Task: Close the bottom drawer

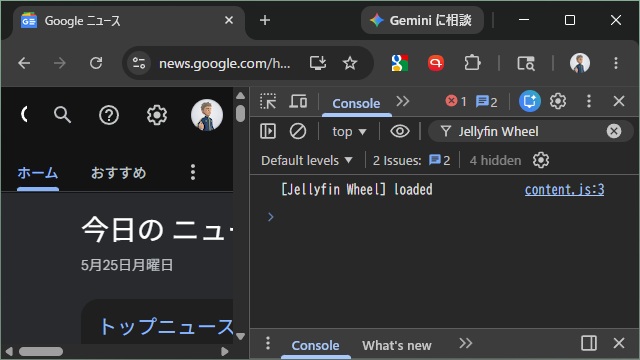Action: click(619, 343)
